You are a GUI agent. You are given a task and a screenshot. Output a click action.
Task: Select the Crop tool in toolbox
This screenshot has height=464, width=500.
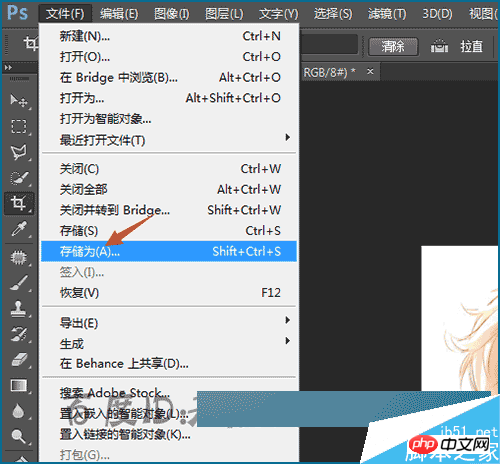click(19, 203)
